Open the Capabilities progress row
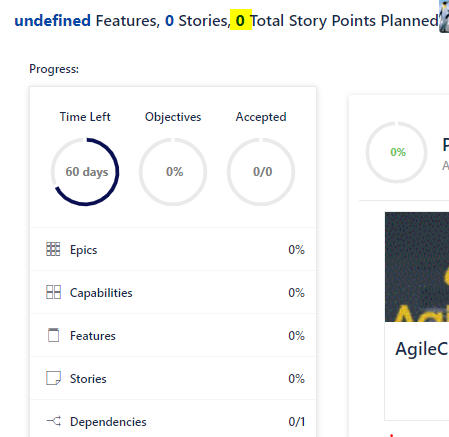449x437 pixels. (173, 292)
